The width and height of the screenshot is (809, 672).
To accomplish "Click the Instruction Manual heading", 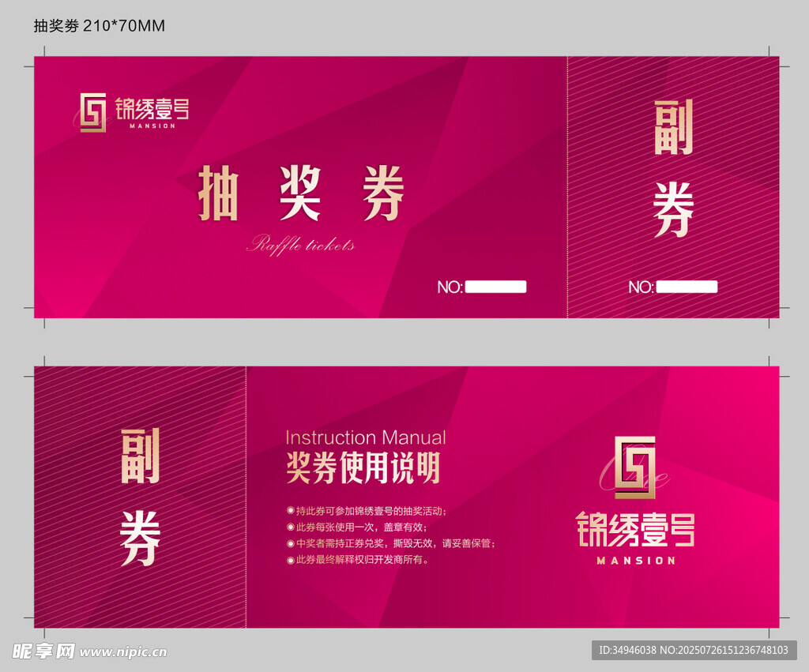I will point(365,437).
